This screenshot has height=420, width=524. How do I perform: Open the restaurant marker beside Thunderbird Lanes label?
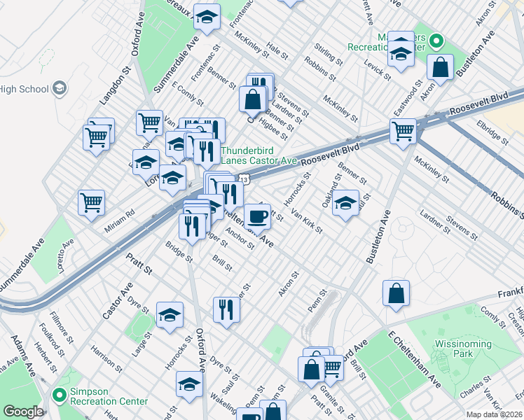(207, 153)
